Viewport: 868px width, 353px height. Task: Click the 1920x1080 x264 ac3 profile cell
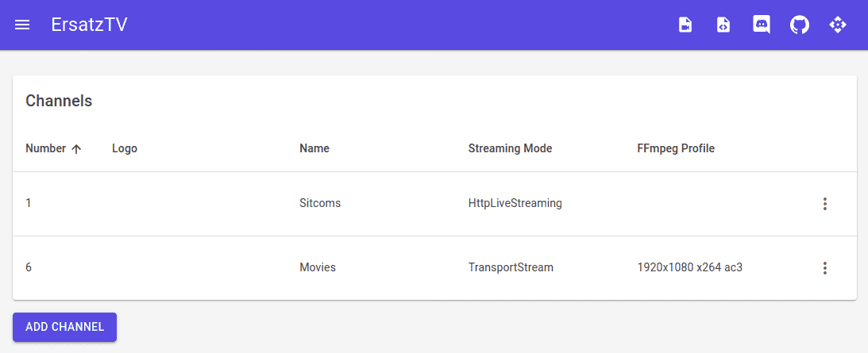(x=689, y=267)
